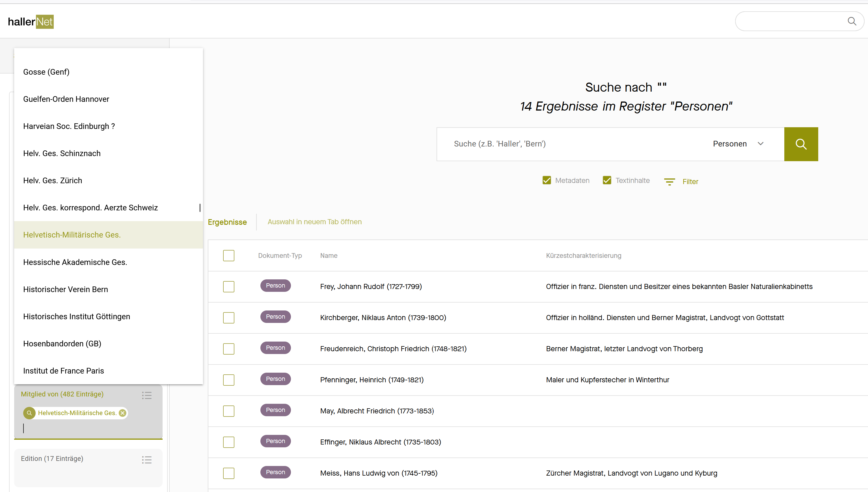
Task: Focus the 'Mitglied von' filter text input
Action: click(x=88, y=428)
